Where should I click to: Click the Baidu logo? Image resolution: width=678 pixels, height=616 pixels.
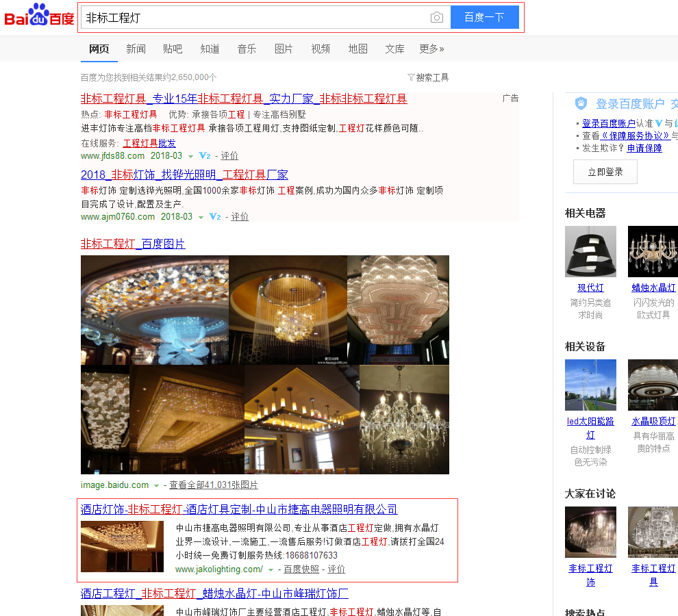(39, 16)
